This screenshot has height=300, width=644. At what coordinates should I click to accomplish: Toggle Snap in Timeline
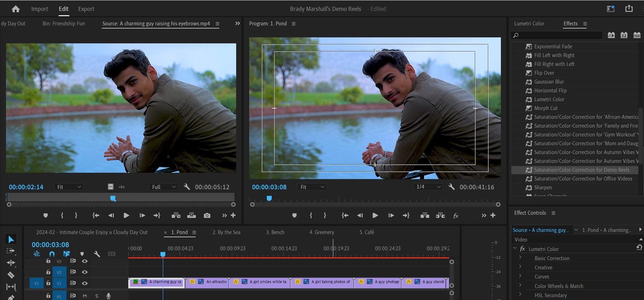[x=52, y=254]
